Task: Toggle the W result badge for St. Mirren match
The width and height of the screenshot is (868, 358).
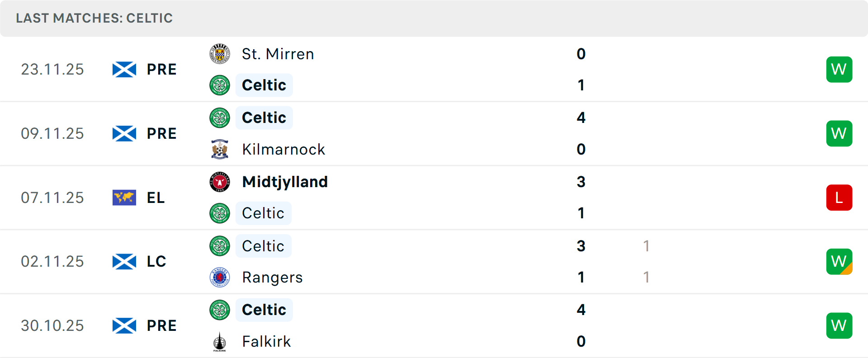Action: (x=839, y=69)
